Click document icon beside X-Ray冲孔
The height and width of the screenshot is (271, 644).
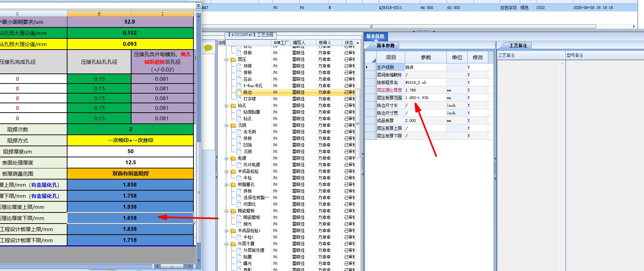[239, 86]
